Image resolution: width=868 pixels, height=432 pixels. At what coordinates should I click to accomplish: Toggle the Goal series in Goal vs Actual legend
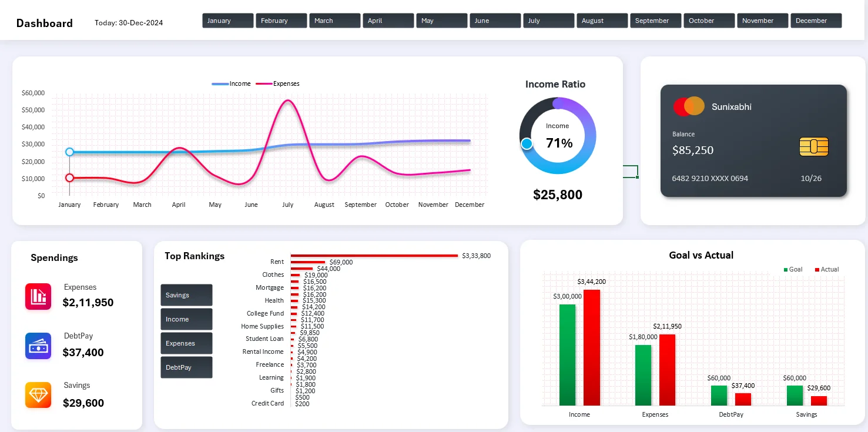(793, 269)
